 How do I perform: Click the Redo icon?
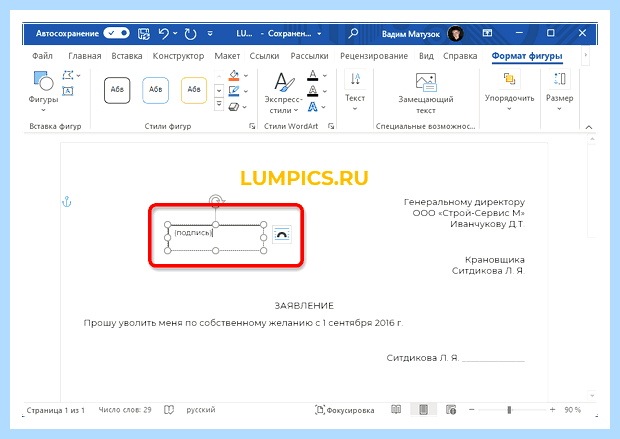[190, 34]
